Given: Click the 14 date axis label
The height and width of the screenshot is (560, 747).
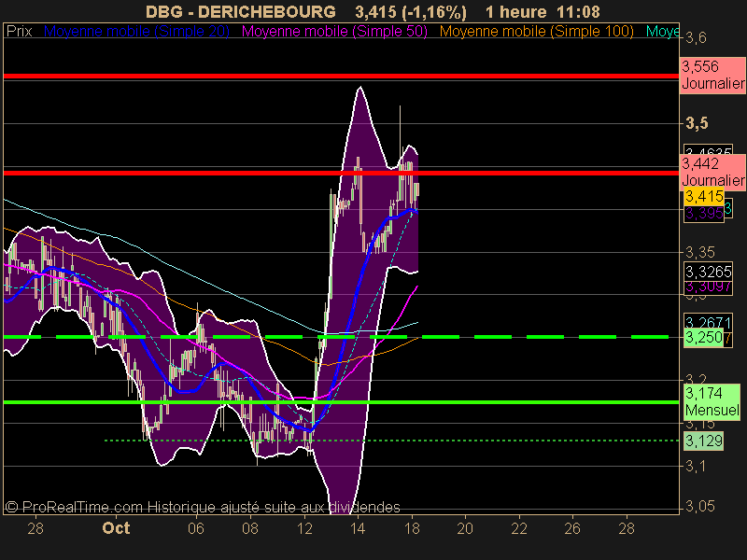Looking at the screenshot, I should click(x=358, y=528).
